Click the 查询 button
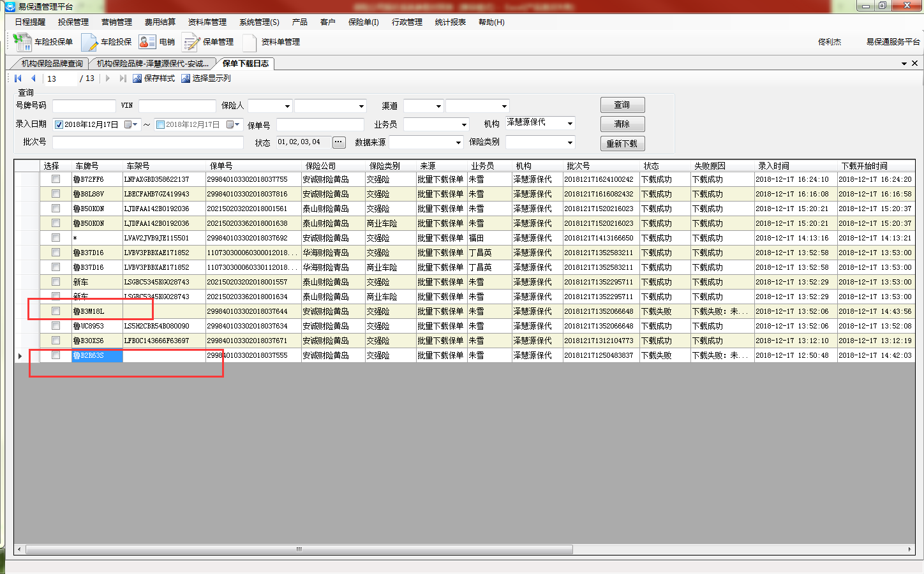The width and height of the screenshot is (924, 574). [622, 105]
